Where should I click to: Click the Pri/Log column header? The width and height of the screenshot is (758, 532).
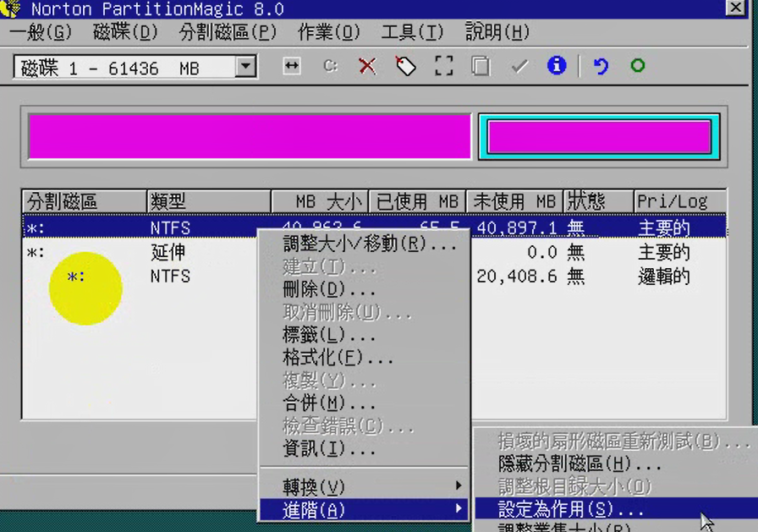pyautogui.click(x=680, y=201)
